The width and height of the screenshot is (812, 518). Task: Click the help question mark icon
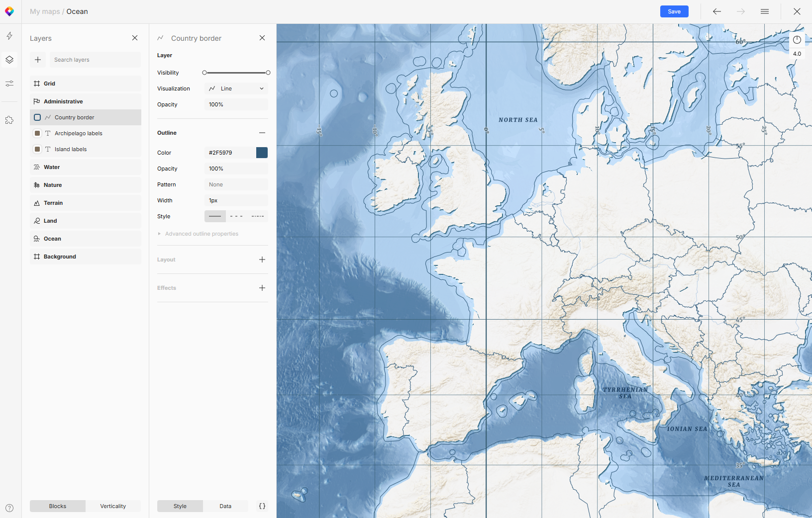click(9, 508)
